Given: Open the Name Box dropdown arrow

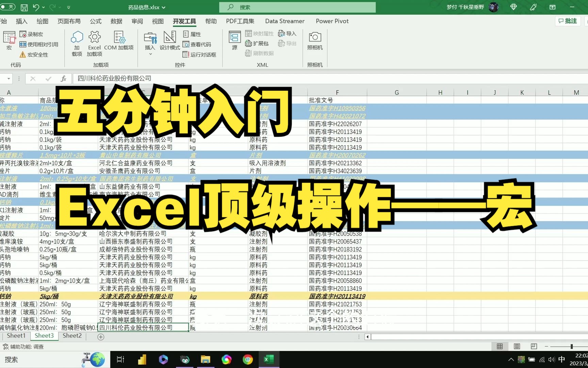Looking at the screenshot, I should 9,79.
